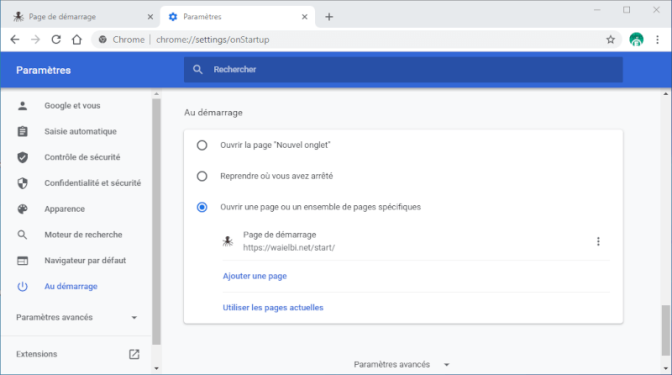Click Ajouter une page link

coord(255,276)
